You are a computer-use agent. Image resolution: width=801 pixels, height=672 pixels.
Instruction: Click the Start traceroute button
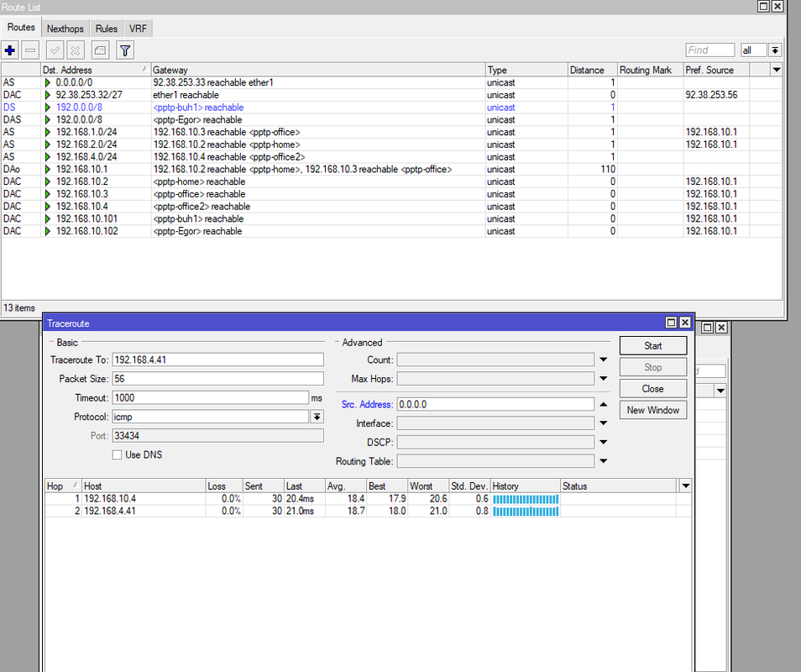pos(653,345)
